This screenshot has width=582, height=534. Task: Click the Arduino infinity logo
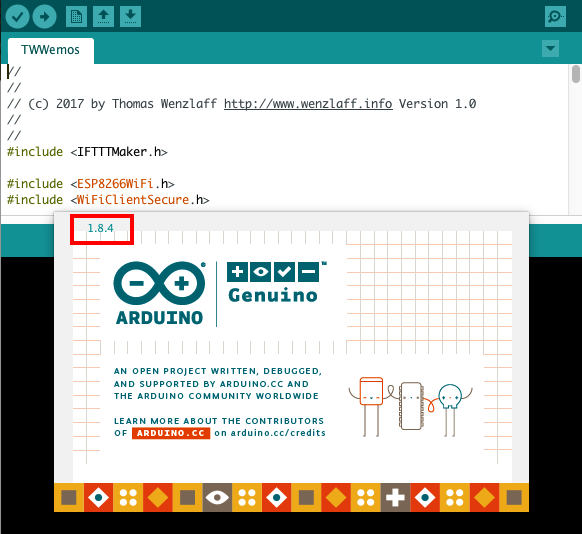pos(159,284)
